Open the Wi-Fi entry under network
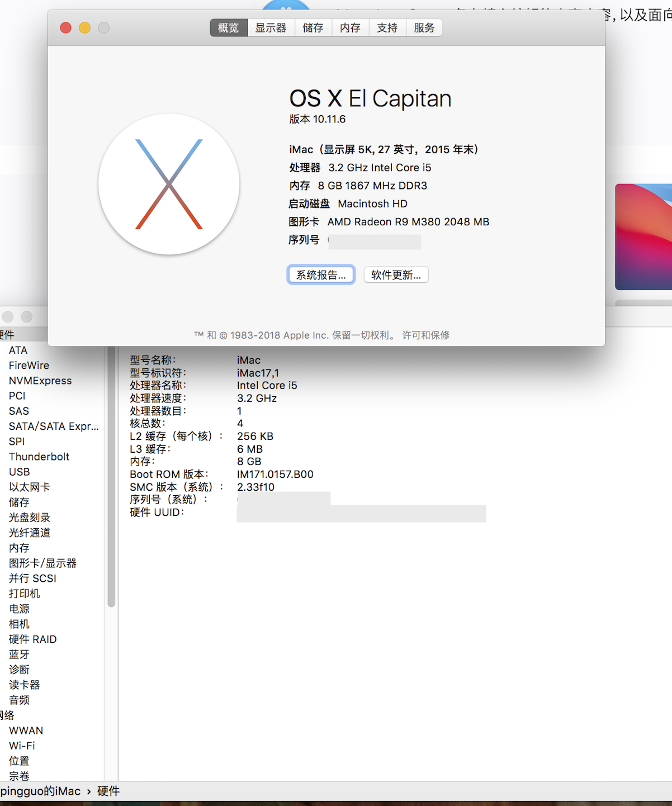The height and width of the screenshot is (806, 672). tap(22, 746)
